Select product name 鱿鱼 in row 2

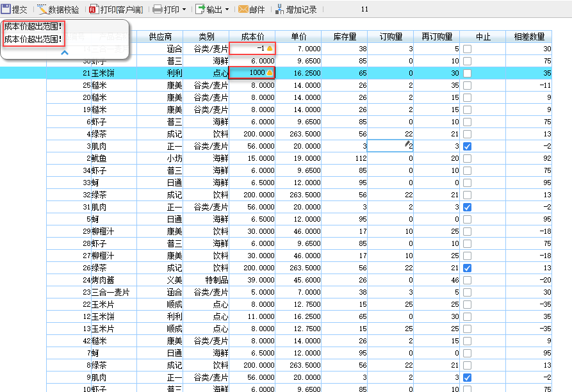pos(99,158)
